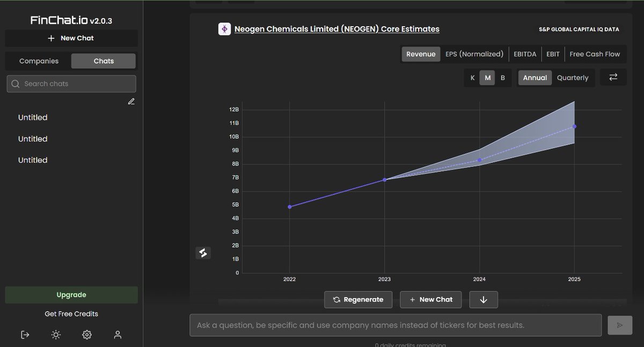Viewport: 644px width, 347px height.
Task: Switch to the Chats tab
Action: coord(103,61)
